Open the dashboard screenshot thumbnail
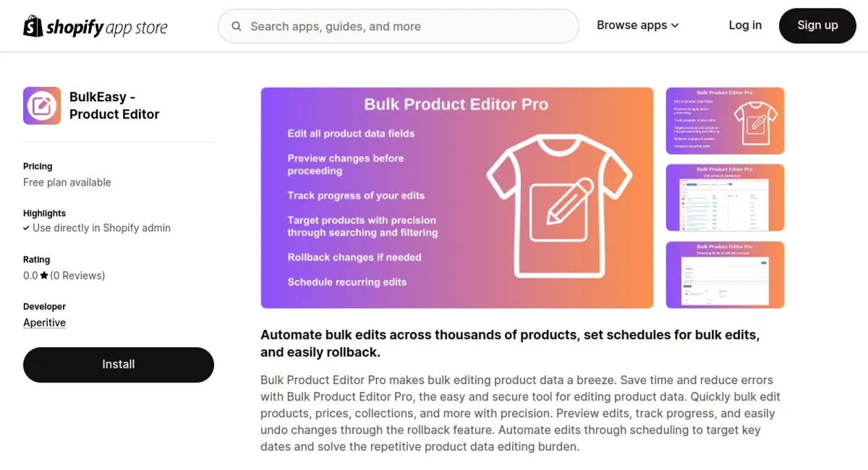The image size is (868, 470). click(x=725, y=197)
